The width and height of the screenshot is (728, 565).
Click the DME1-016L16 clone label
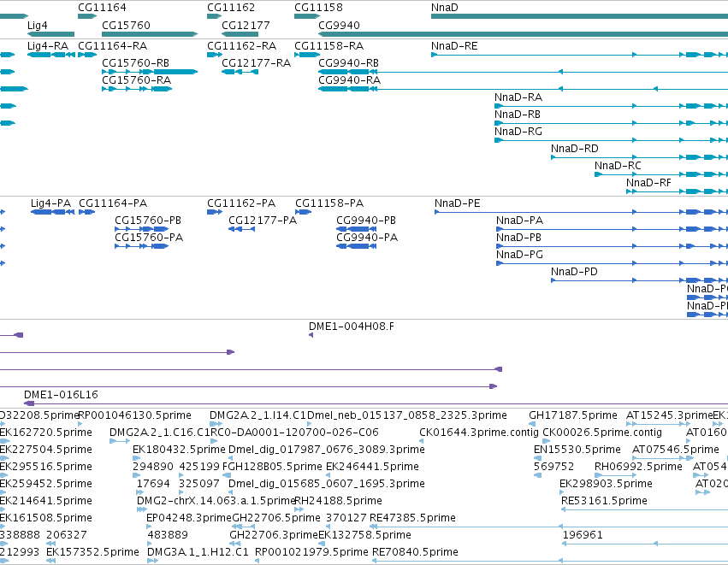click(61, 395)
